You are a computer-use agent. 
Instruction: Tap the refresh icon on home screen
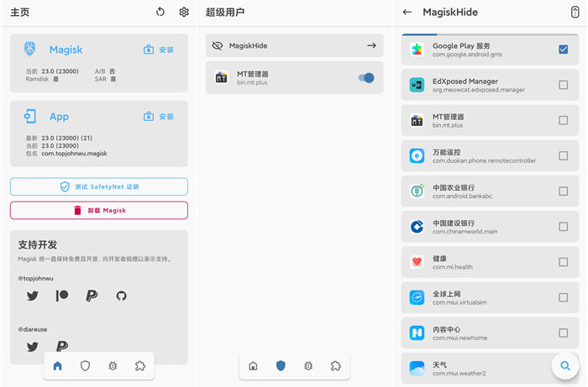[160, 12]
